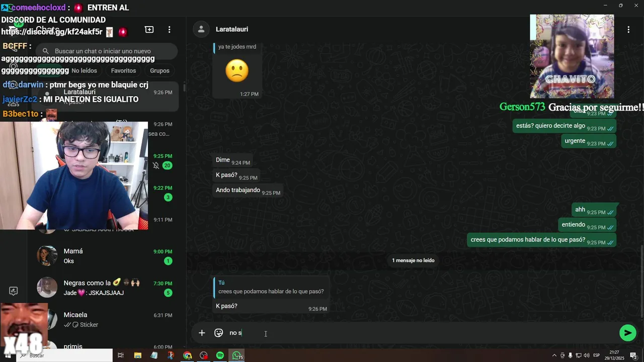This screenshot has width=644, height=362.
Task: Open Laratalauri profile avatar in chat header
Action: 201,29
